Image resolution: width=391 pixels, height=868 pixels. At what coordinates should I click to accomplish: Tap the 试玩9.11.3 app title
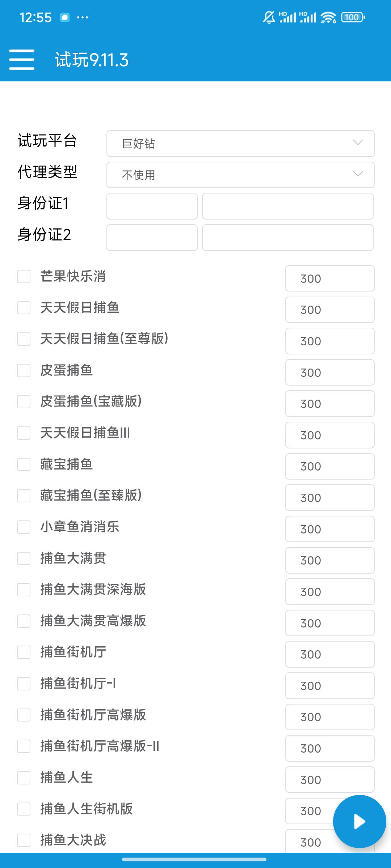(x=92, y=60)
